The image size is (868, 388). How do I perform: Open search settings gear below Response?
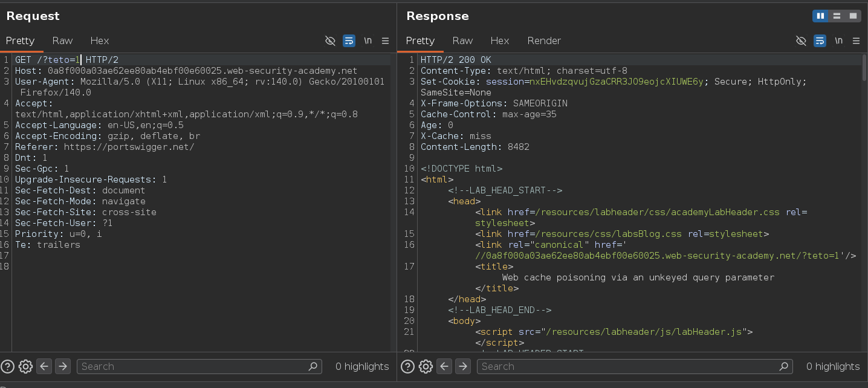pos(426,366)
